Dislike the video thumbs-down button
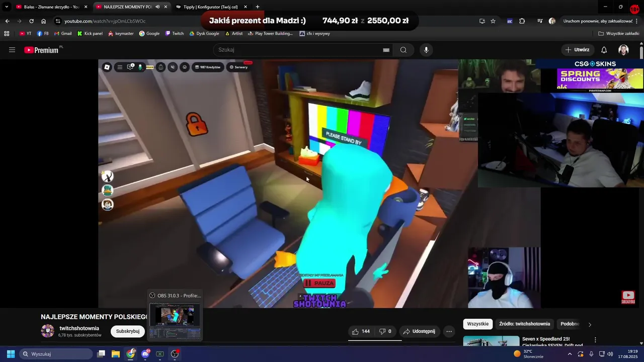This screenshot has width=644, height=362. [385, 331]
